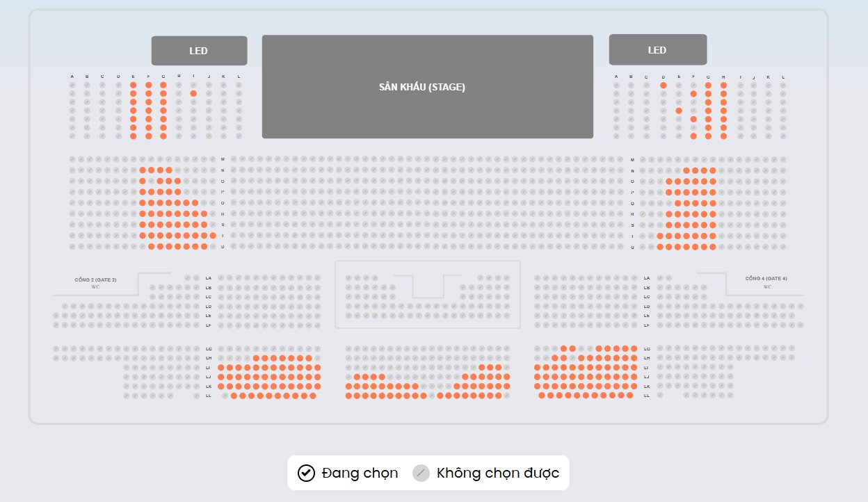Click the right LED screen block
This screenshot has width=868, height=502.
(657, 50)
